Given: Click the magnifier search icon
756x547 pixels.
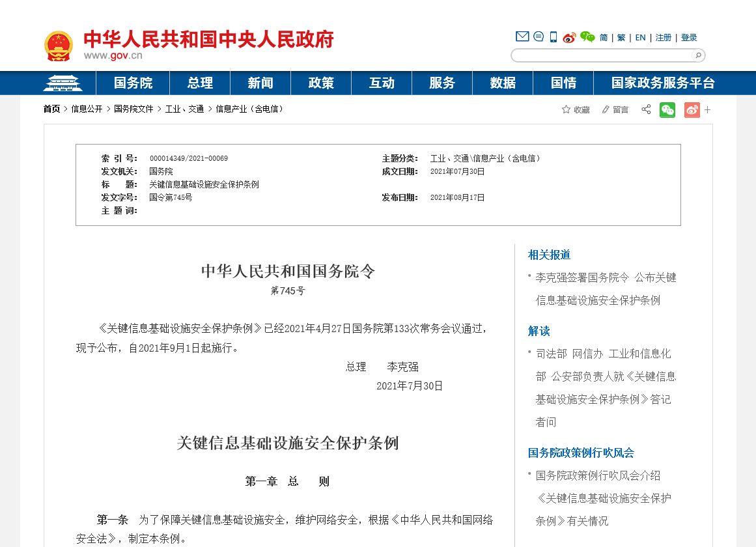Looking at the screenshot, I should pos(697,55).
